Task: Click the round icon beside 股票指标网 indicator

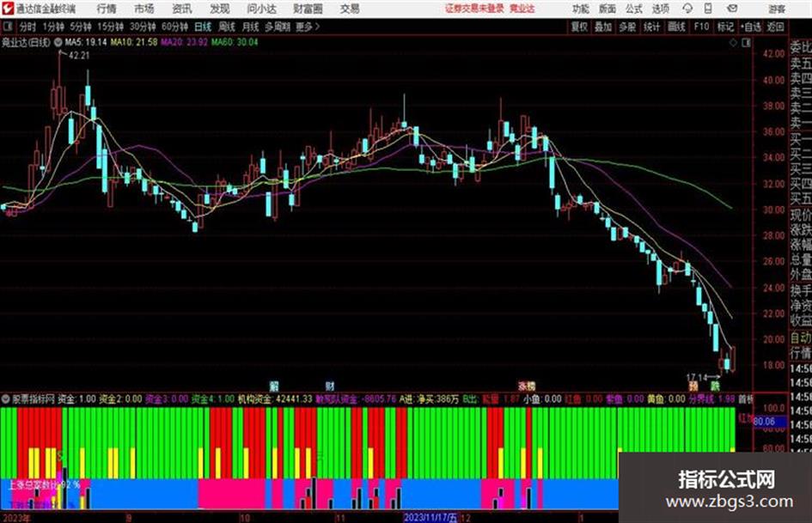Action: [6, 399]
